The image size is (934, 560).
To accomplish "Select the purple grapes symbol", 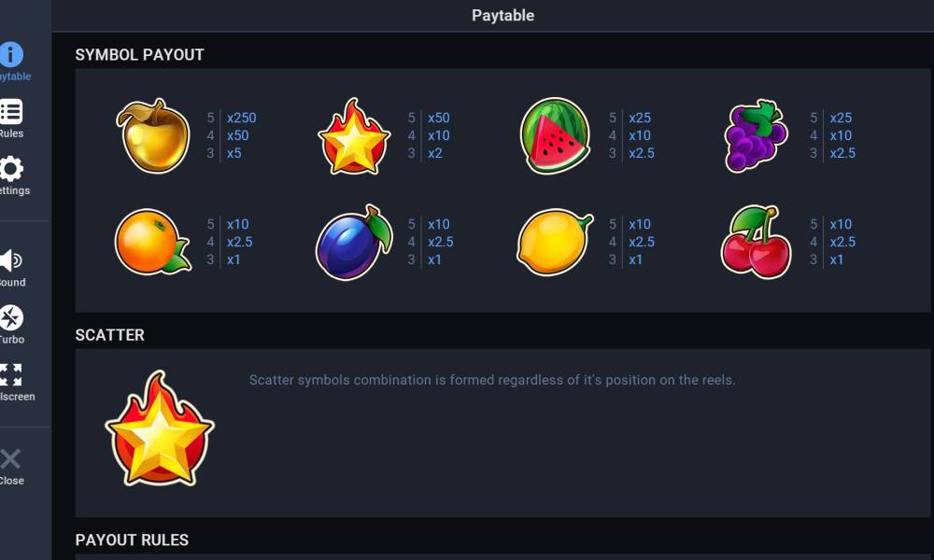I will pos(756,135).
